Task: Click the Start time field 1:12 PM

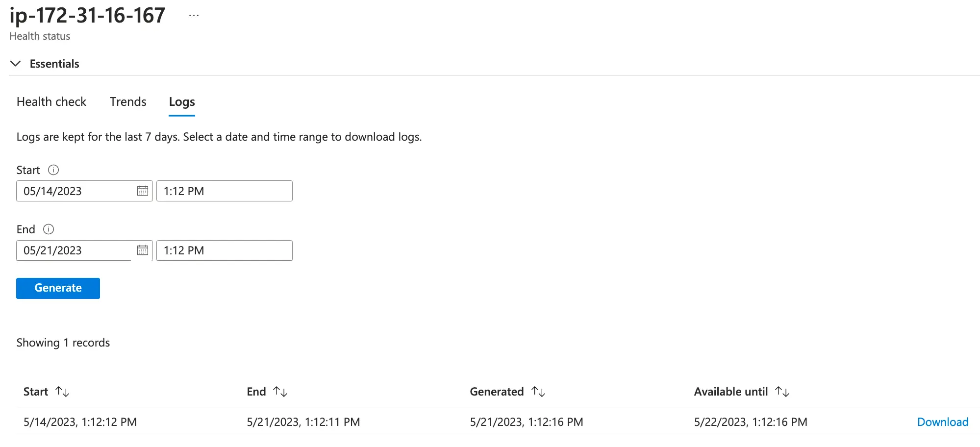Action: [x=224, y=191]
